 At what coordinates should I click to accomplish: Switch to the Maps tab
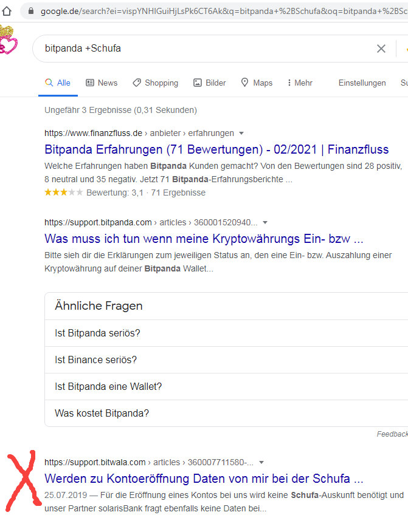coord(257,83)
